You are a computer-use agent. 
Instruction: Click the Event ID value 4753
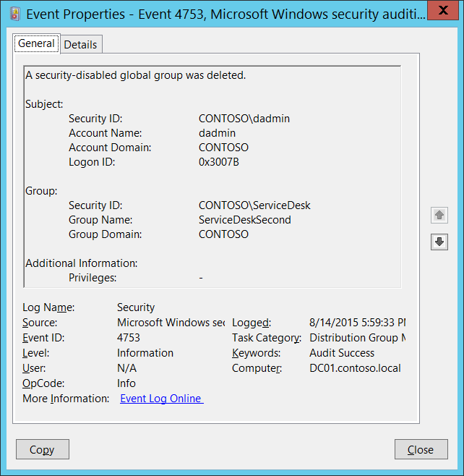129,338
